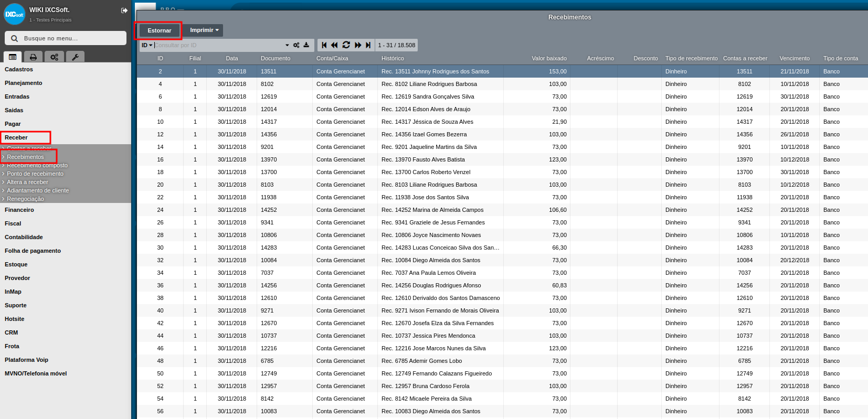Viewport: 868px width, 419px height.
Task: Click the download export icon
Action: tap(306, 45)
